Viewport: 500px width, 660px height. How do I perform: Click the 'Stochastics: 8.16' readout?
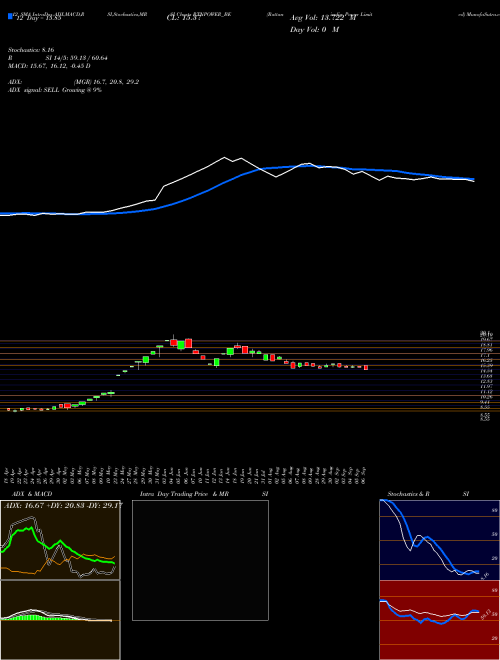31,50
